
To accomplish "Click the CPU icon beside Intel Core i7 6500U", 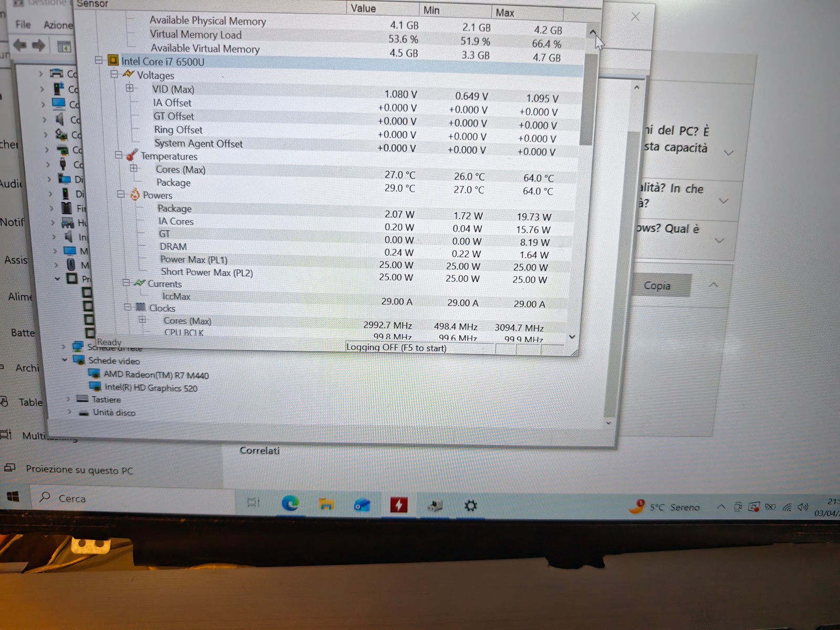I will click(113, 60).
